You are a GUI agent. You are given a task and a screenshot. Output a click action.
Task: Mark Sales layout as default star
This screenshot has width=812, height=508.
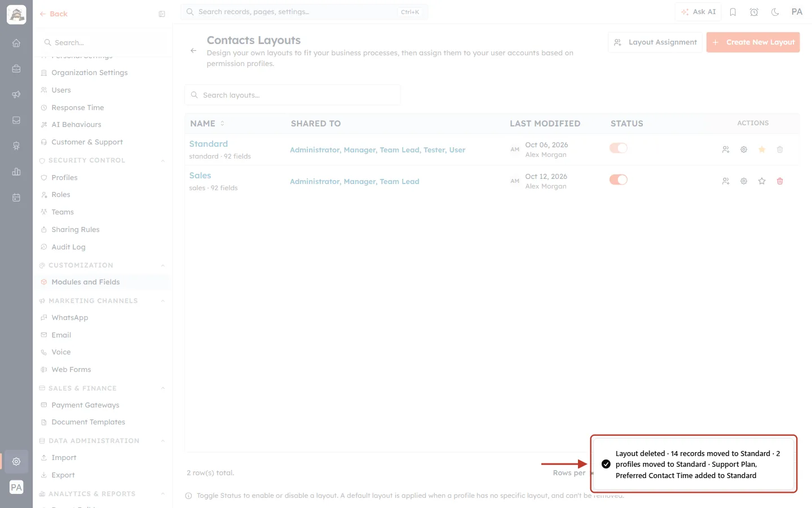[x=762, y=181]
